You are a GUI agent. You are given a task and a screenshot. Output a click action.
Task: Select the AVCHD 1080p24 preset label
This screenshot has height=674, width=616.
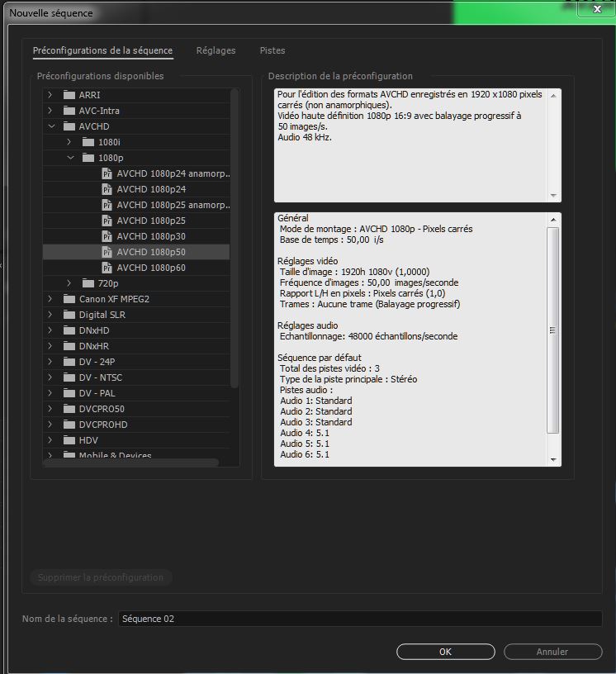(x=151, y=189)
